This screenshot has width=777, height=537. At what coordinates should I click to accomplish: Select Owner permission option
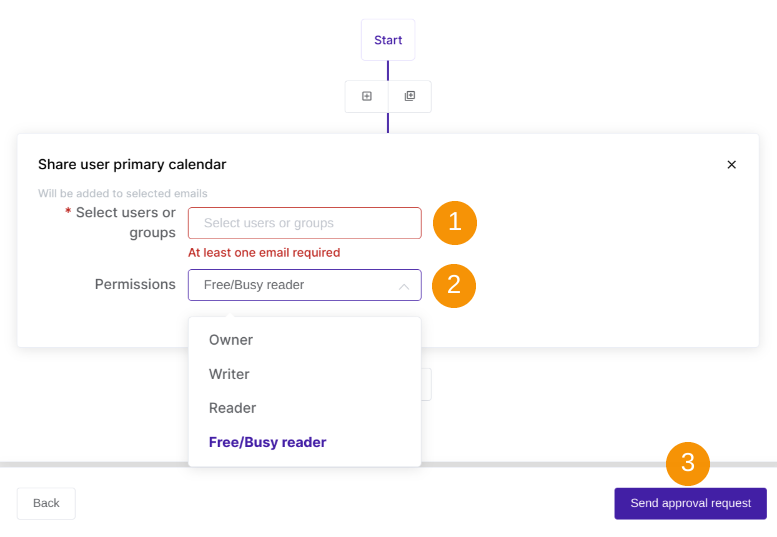point(231,340)
